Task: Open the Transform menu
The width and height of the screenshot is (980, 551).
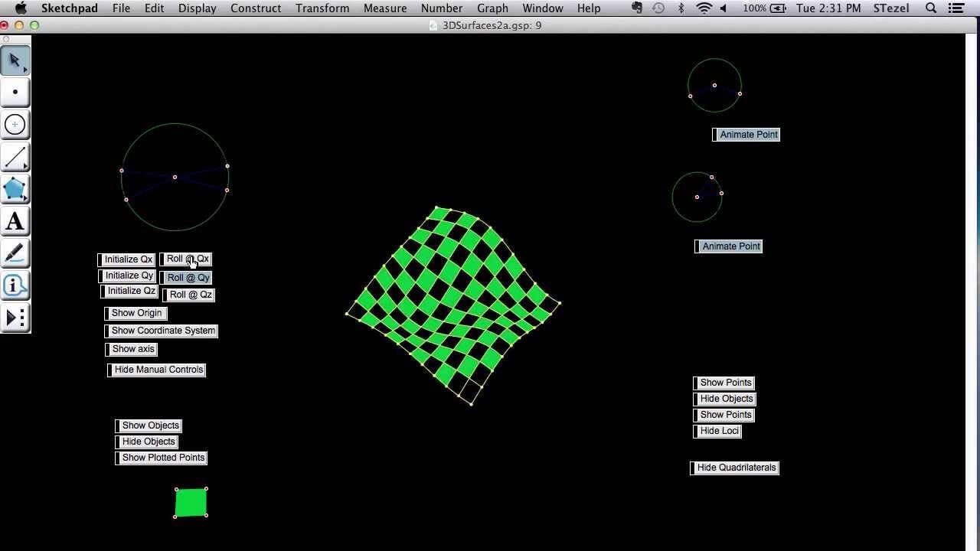Action: [322, 8]
